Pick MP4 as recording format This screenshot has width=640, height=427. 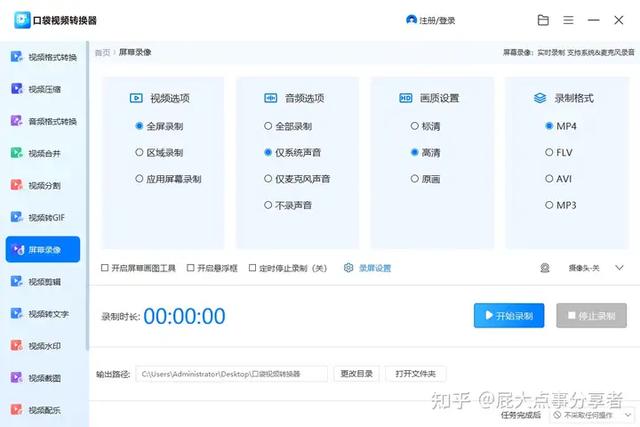click(549, 126)
